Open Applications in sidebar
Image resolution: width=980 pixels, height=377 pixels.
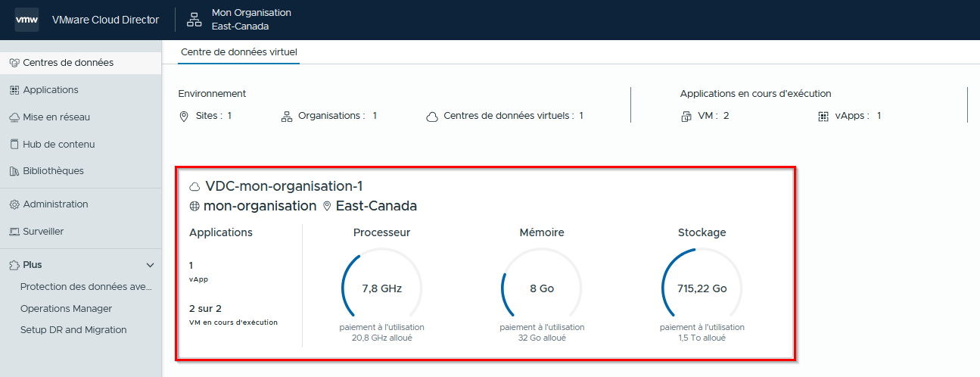pyautogui.click(x=80, y=90)
